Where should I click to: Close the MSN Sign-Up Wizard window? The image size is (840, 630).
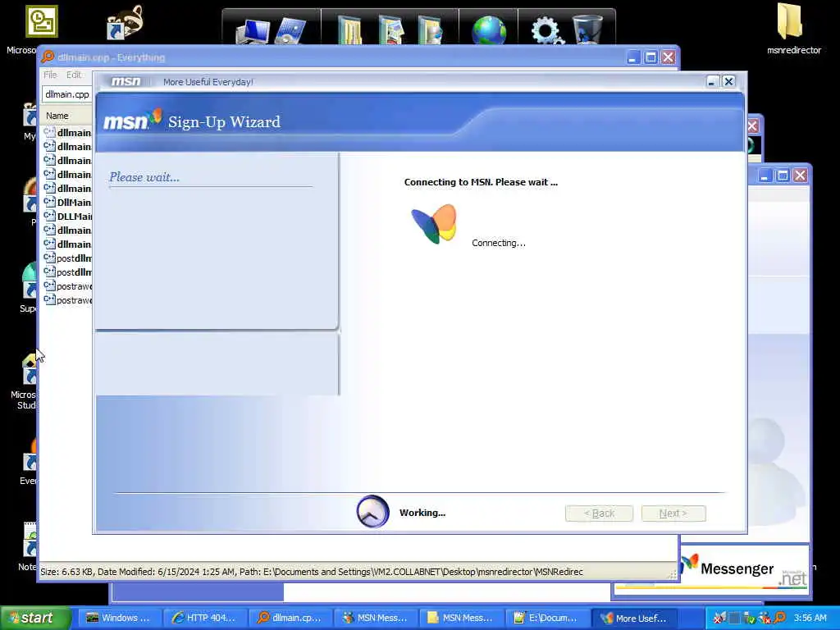pyautogui.click(x=728, y=81)
